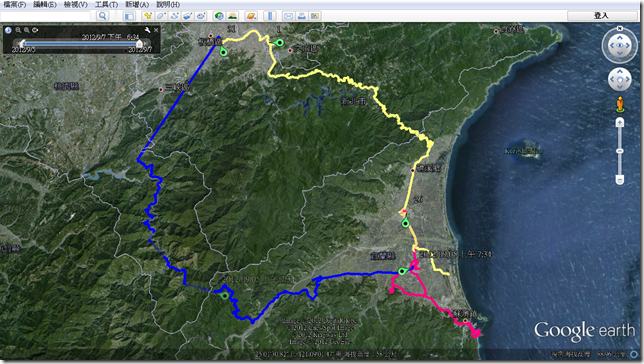The width and height of the screenshot is (644, 364).
Task: Click move-right arrow on hand joystick
Action: click(627, 79)
